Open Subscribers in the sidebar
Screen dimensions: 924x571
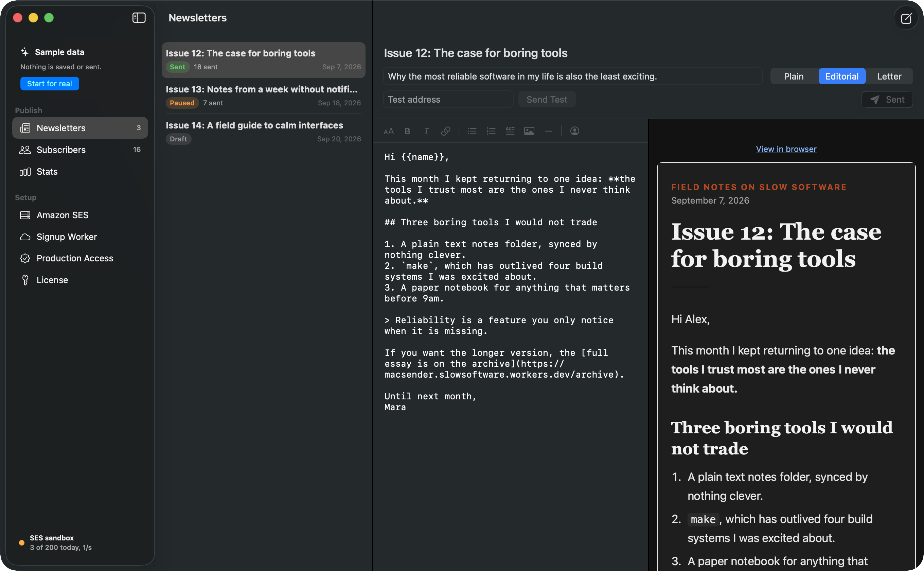pyautogui.click(x=80, y=150)
